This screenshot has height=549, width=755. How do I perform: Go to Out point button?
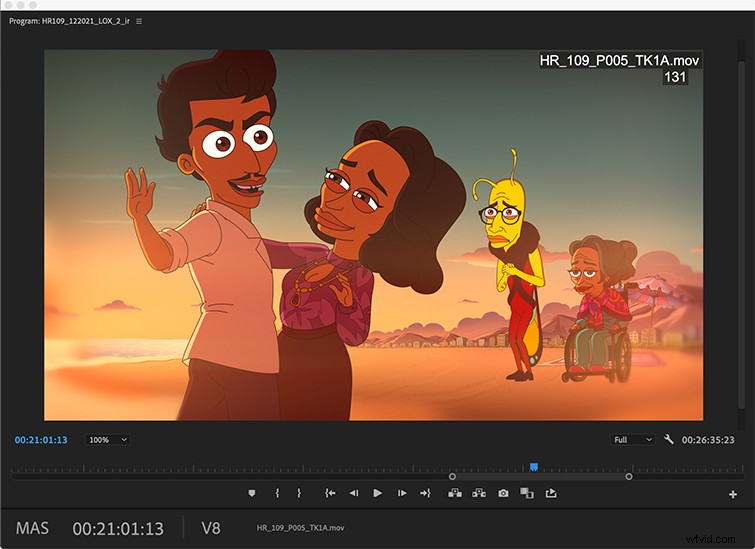(425, 493)
